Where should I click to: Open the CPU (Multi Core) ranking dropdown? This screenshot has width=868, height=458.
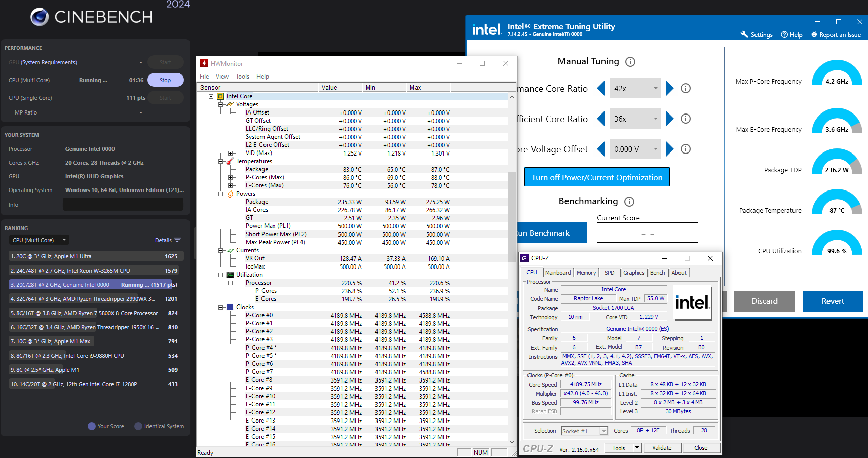(x=39, y=240)
